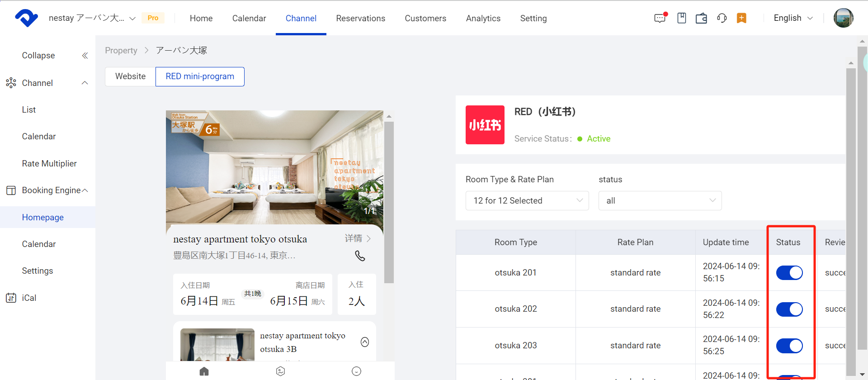Click the preview panel scrollbar
The width and height of the screenshot is (868, 380).
[x=389, y=204]
